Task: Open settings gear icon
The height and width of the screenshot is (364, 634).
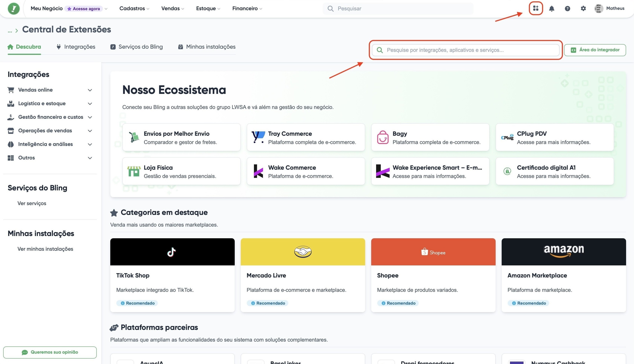Action: tap(583, 9)
